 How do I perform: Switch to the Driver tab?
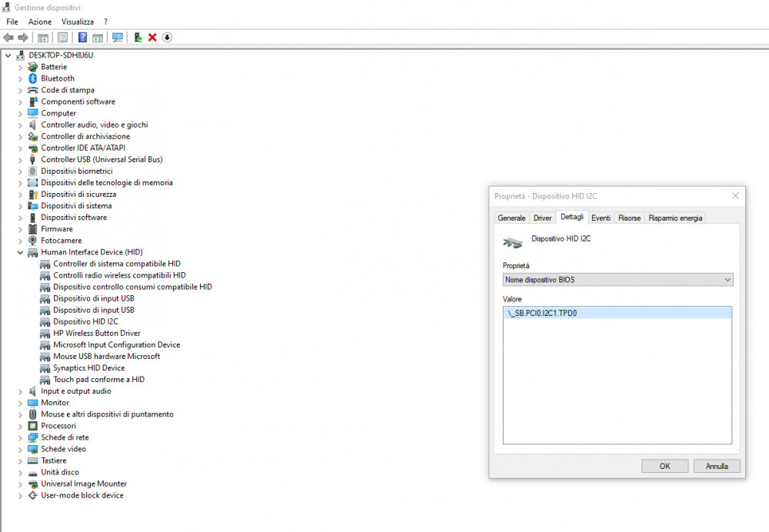(x=542, y=218)
